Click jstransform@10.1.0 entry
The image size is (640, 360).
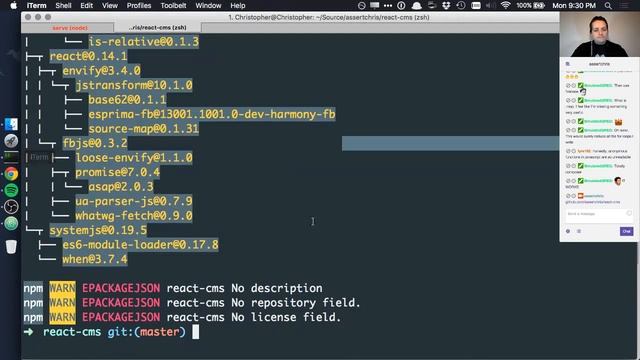134,85
